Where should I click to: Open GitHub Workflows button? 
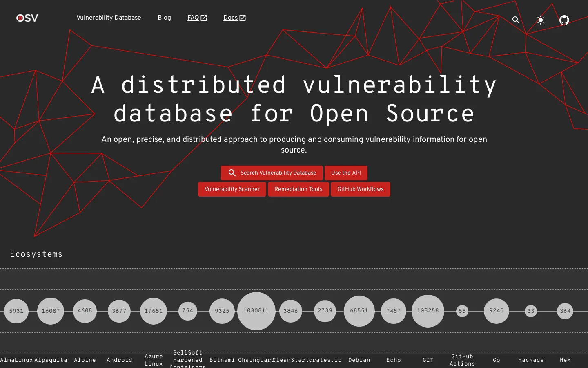[x=361, y=189]
